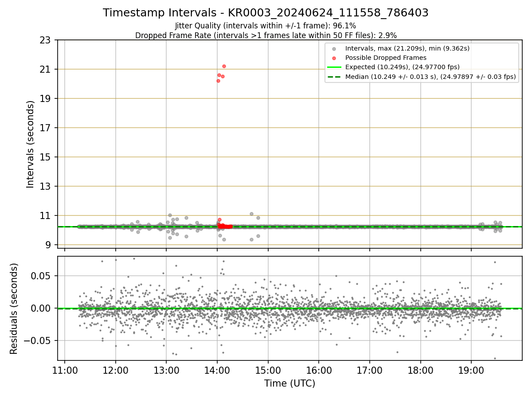Click the Intervals (seconds) y-axis label
The height and width of the screenshot is (399, 532).
point(30,144)
